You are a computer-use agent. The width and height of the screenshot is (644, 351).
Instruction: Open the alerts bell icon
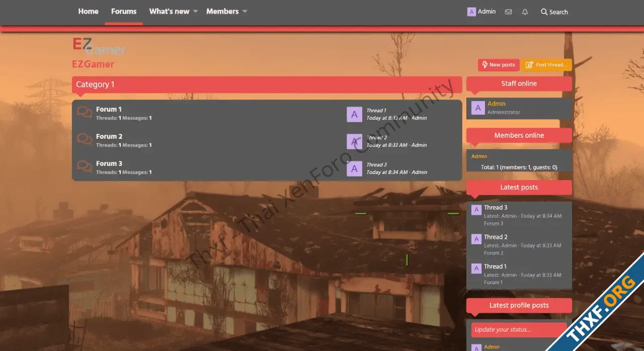pos(525,12)
